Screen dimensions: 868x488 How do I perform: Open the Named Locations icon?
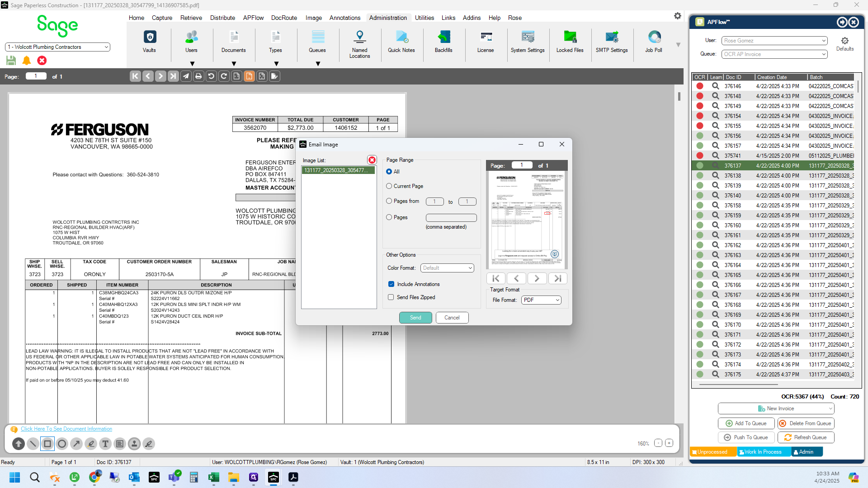coord(359,44)
